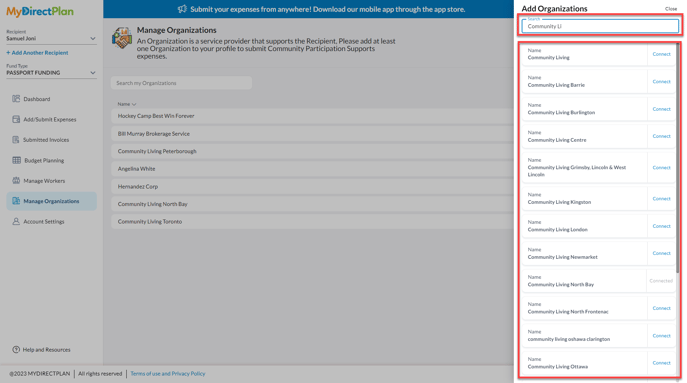
Task: Click Add Another Recipient link
Action: coord(37,53)
